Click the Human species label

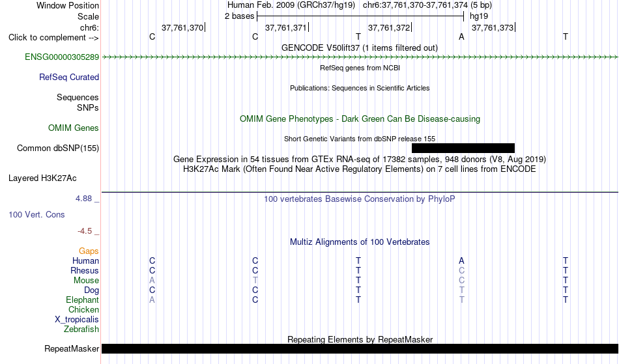(x=85, y=261)
